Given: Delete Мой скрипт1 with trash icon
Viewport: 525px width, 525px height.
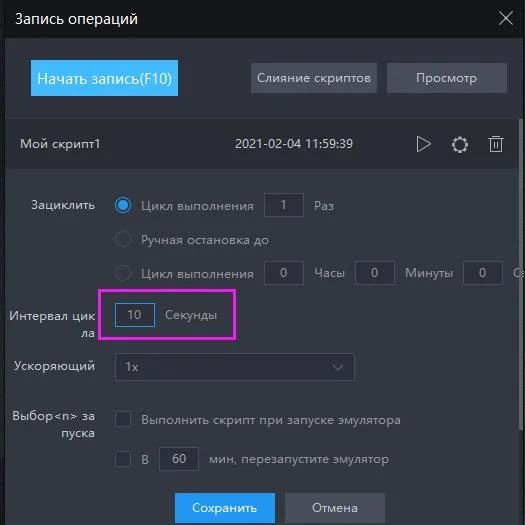Looking at the screenshot, I should [x=496, y=144].
